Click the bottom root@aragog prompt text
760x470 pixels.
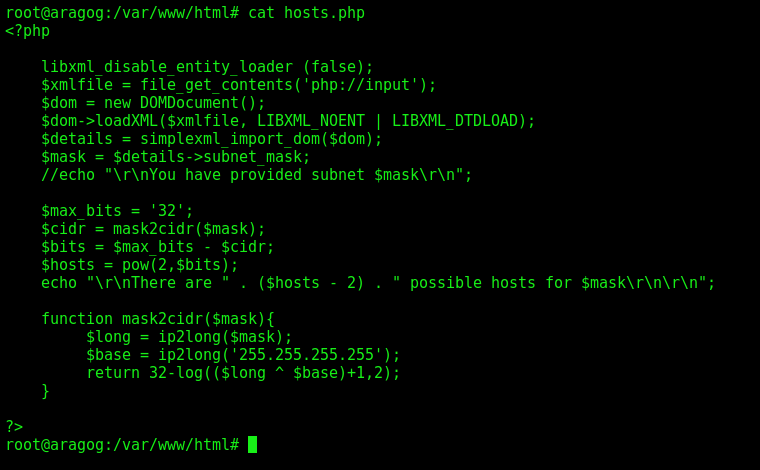click(122, 444)
